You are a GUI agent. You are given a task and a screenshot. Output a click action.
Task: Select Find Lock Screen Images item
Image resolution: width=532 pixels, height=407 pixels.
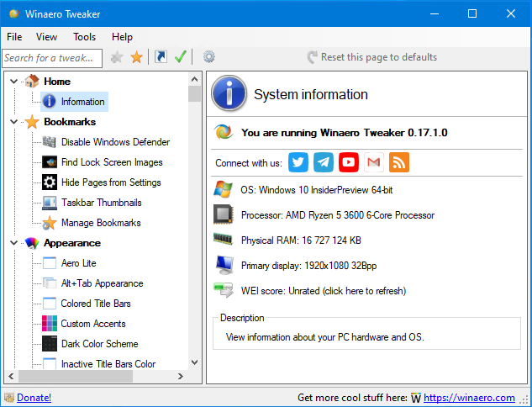pyautogui.click(x=103, y=162)
